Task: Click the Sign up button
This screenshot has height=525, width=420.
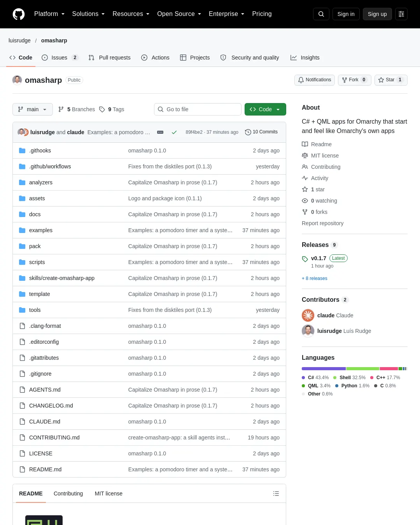Action: pos(377,14)
